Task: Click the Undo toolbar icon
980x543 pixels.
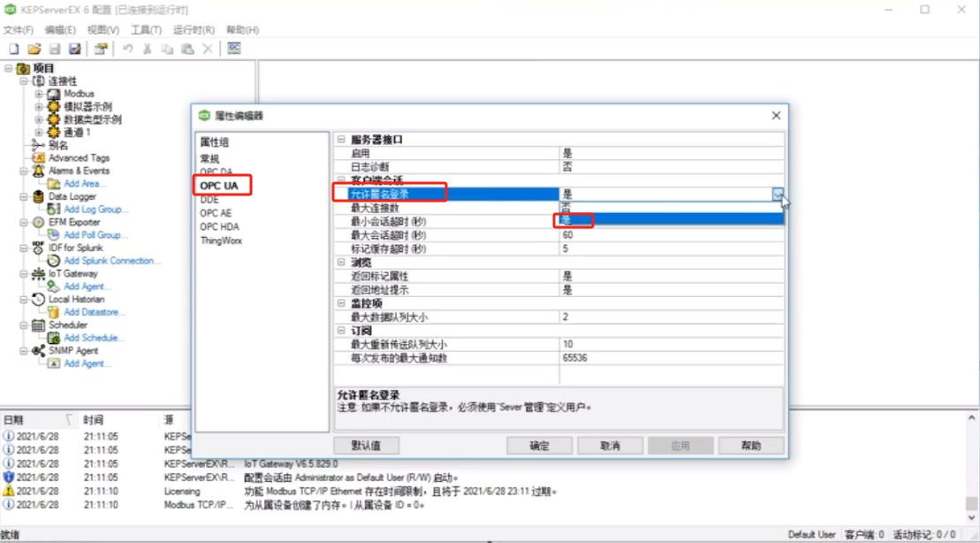Action: 128,49
